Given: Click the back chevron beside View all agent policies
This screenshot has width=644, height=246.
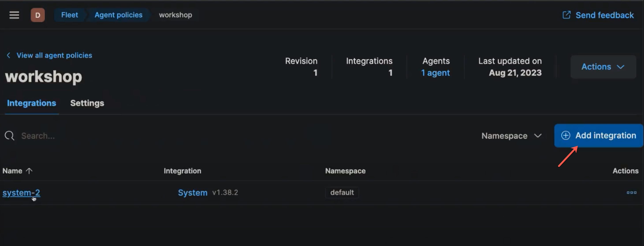Looking at the screenshot, I should click(x=9, y=55).
